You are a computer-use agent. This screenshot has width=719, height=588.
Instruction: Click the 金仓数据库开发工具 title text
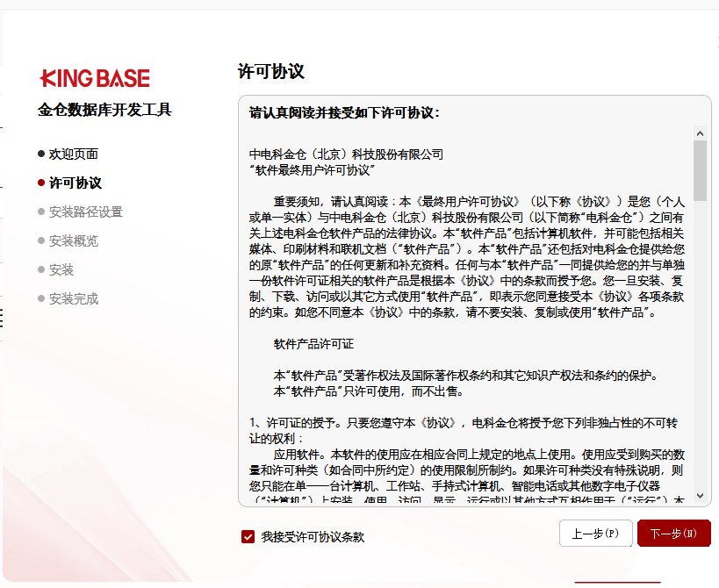tap(104, 110)
